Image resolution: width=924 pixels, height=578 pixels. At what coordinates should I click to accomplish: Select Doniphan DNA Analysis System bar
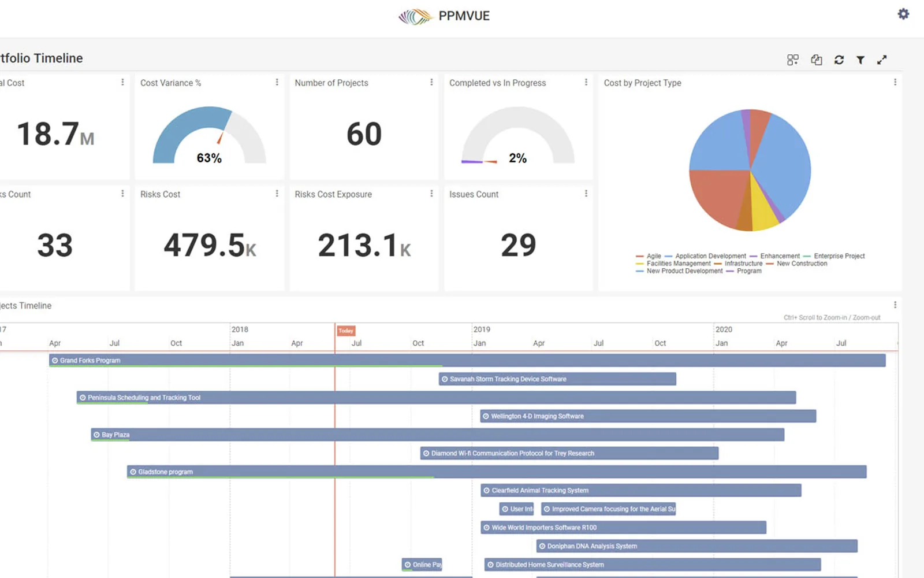tap(697, 546)
